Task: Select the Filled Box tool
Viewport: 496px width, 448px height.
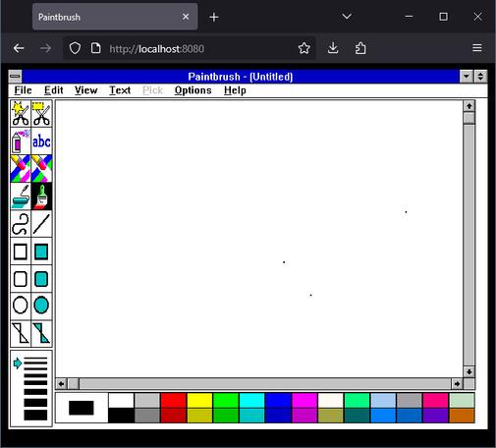Action: coord(41,252)
